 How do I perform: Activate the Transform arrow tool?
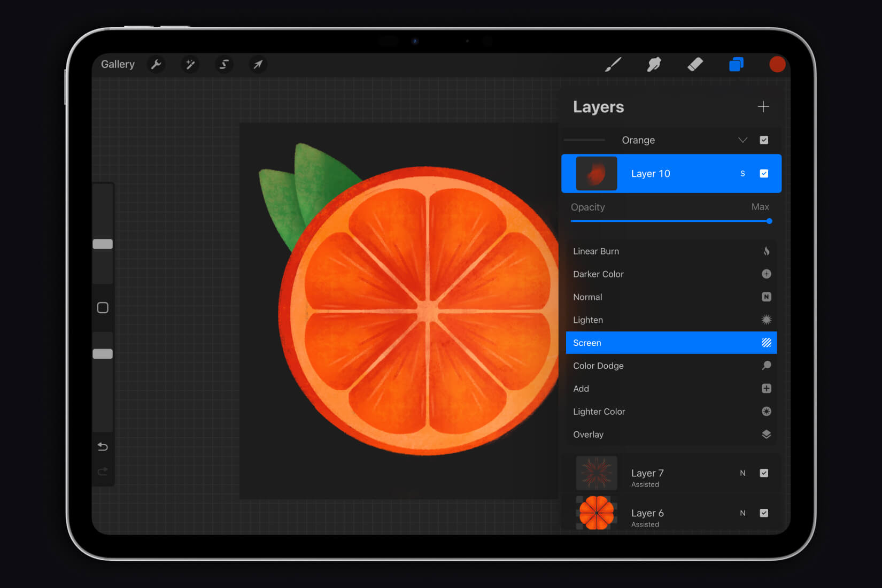[x=258, y=65]
